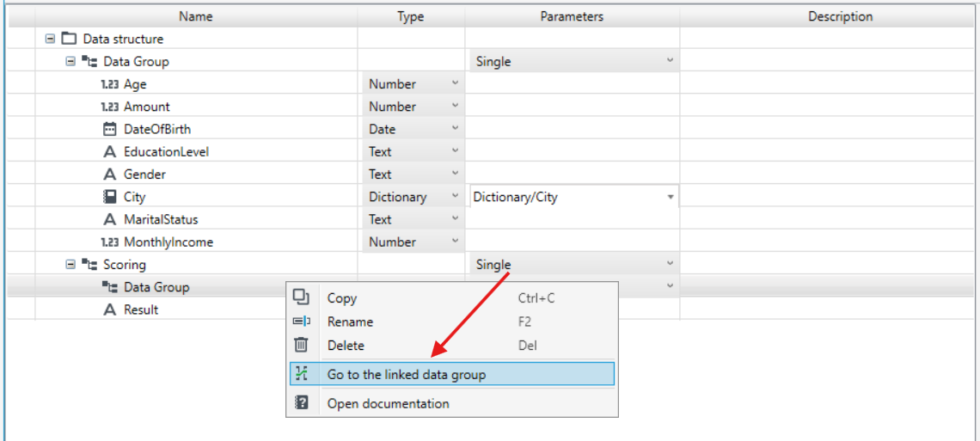Open the Type dropdown for Amount

click(x=413, y=107)
